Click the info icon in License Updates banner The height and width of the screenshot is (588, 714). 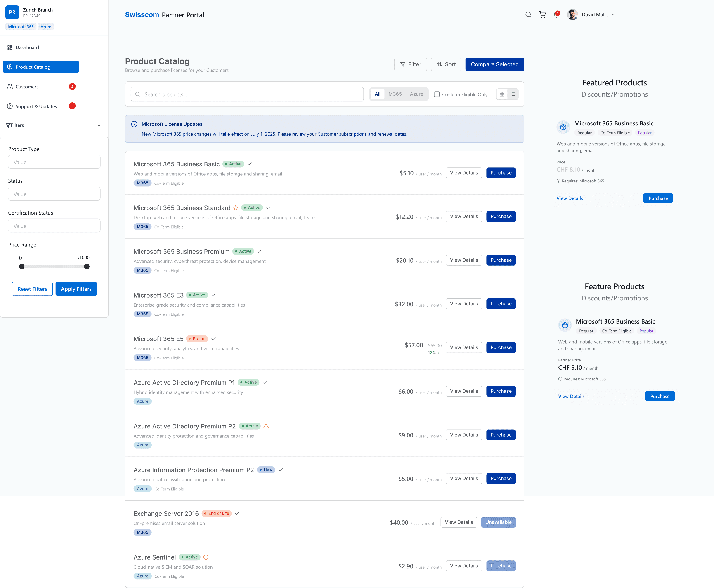point(134,124)
